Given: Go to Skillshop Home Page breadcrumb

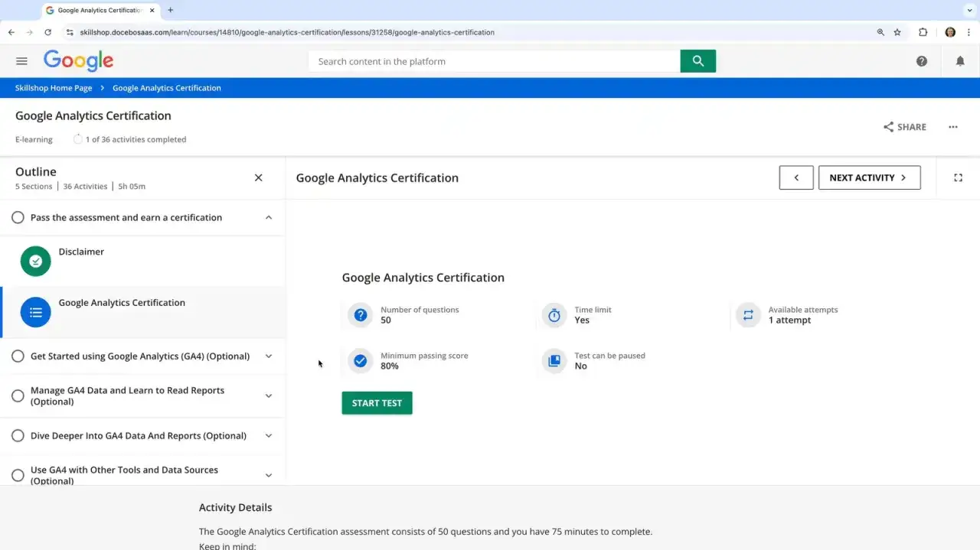Looking at the screenshot, I should coord(54,88).
